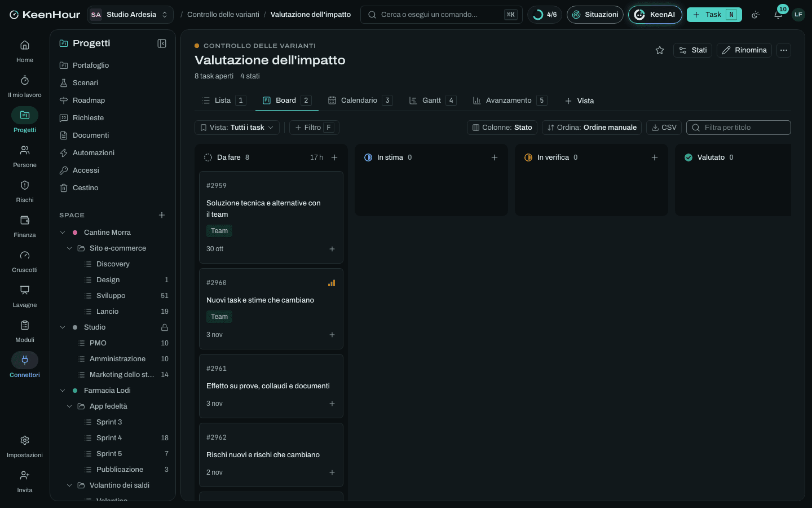Click the Rinomina button
This screenshot has height=508, width=812.
(x=744, y=50)
